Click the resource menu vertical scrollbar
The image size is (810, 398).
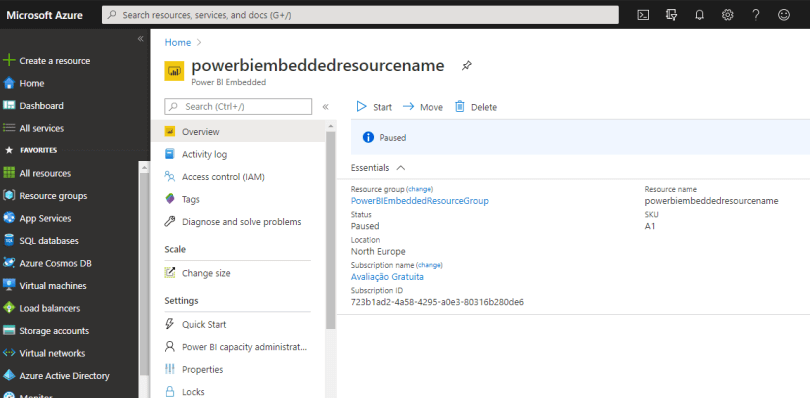coord(331,230)
